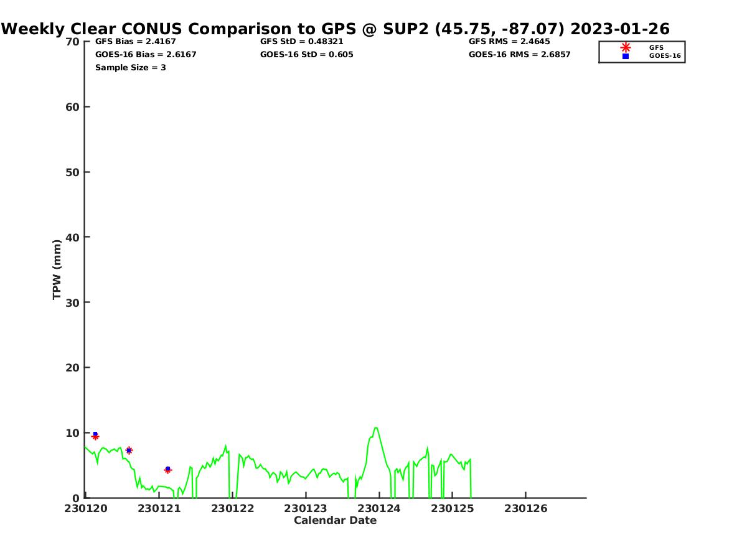Select the first data marker near 10 mm
Screen dimensions: 747x560
[95, 436]
